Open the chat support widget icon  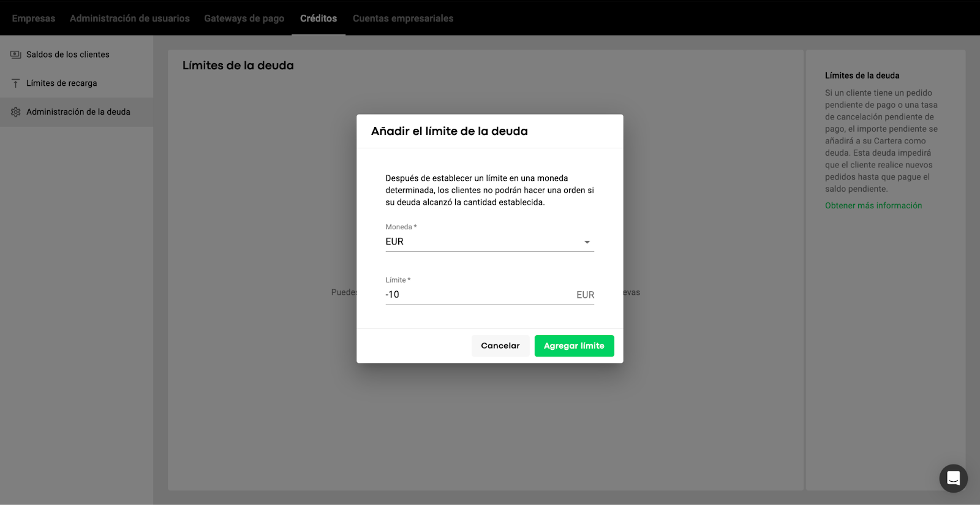tap(953, 478)
